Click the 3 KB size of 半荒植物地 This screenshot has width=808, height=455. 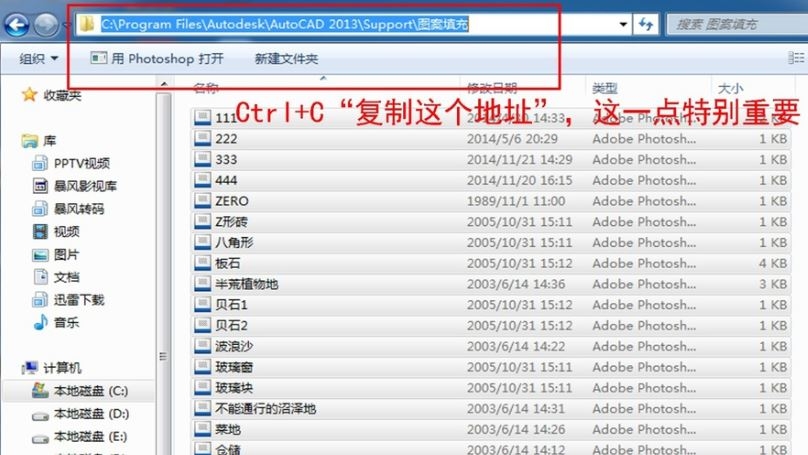tap(772, 284)
